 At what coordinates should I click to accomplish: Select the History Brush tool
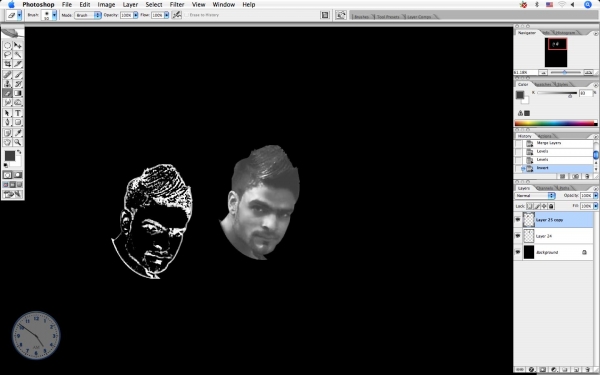(18, 84)
